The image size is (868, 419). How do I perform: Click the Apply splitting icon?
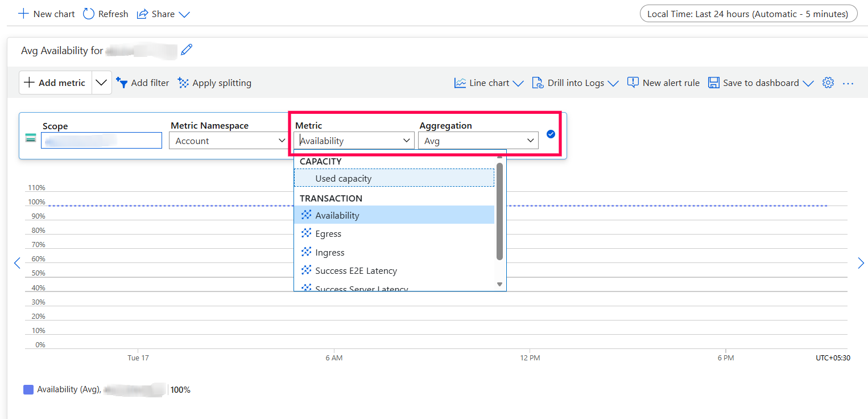(x=183, y=83)
